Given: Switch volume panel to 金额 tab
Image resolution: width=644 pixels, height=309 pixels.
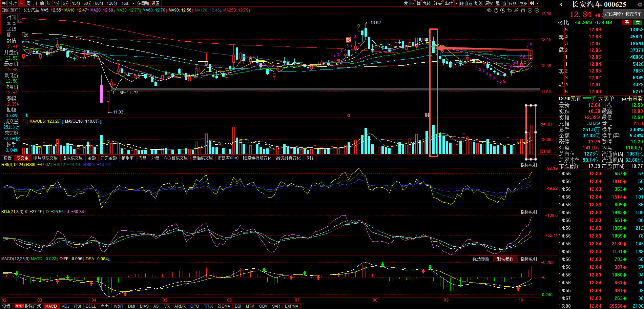Looking at the screenshot, I should point(92,158).
